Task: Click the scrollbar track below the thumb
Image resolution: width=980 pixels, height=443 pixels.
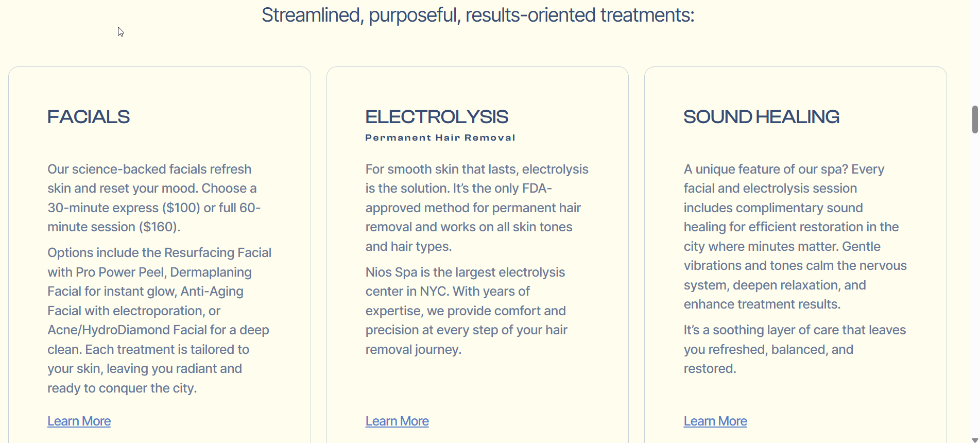Action: tap(974, 283)
